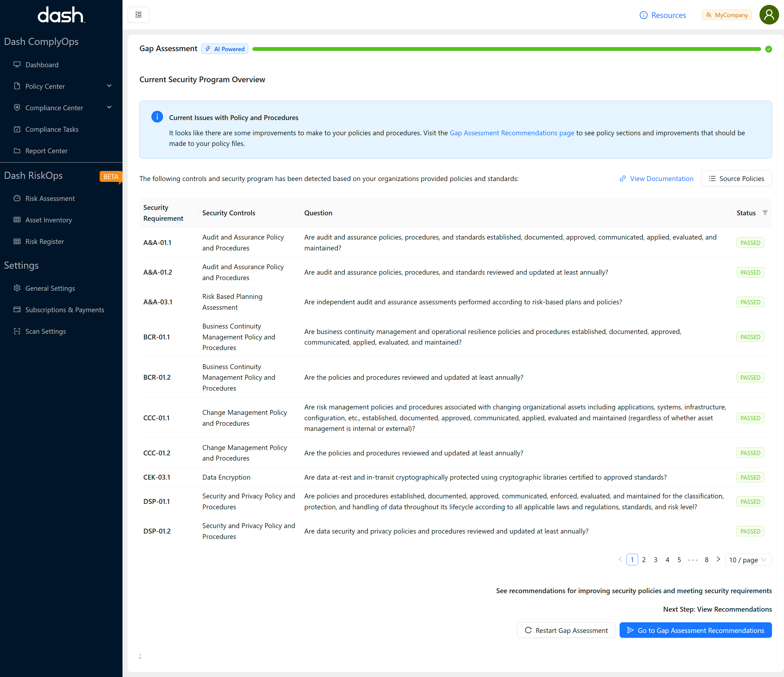Click the green Gap Assessment progress bar
The image size is (784, 677).
[506, 49]
